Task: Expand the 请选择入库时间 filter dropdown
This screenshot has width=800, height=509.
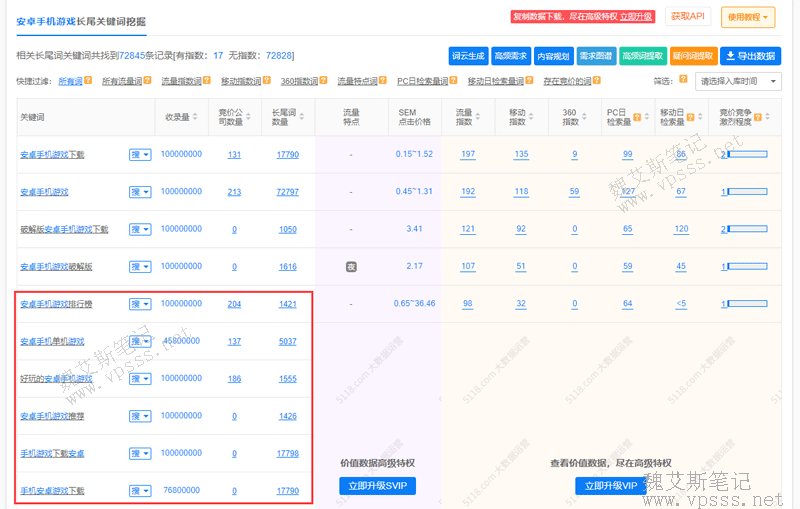Action: [738, 82]
